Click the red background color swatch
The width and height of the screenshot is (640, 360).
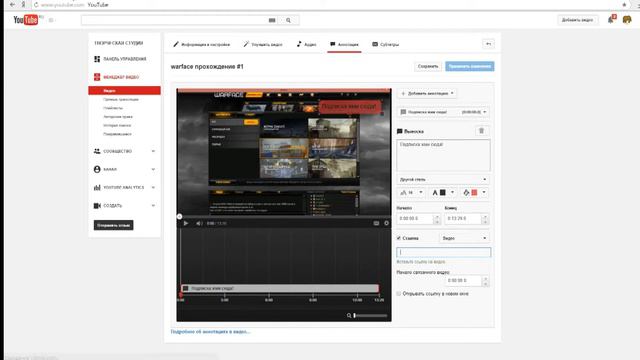474,192
